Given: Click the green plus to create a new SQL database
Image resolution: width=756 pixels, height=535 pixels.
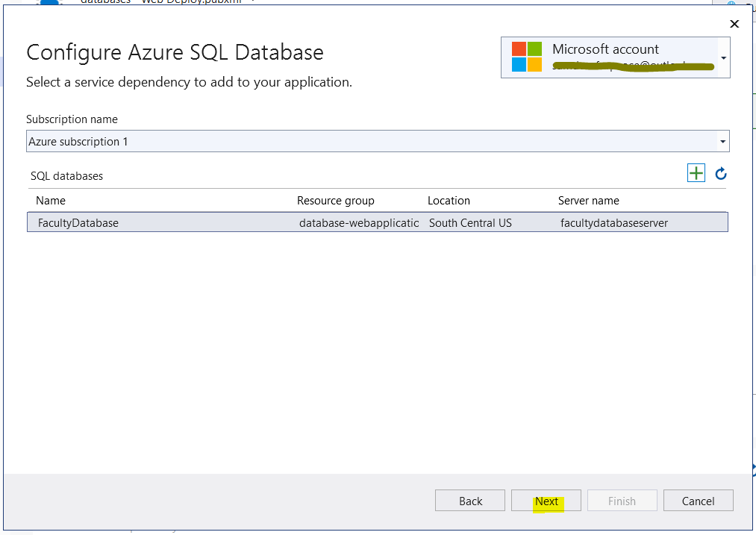Looking at the screenshot, I should 696,173.
